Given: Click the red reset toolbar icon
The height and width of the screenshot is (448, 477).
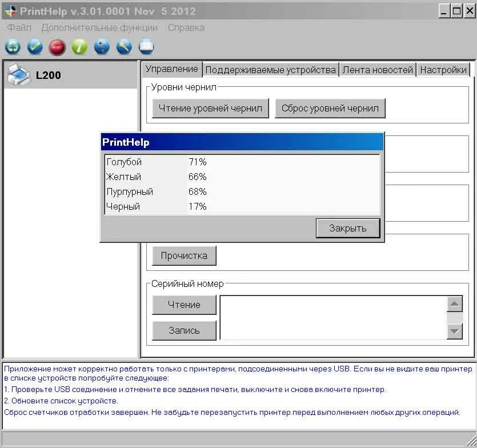Looking at the screenshot, I should [x=57, y=47].
